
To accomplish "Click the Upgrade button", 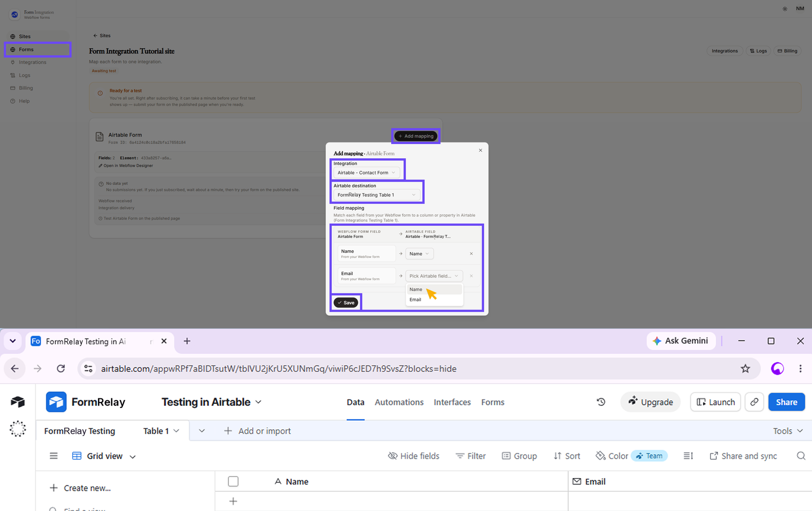I will tap(651, 402).
